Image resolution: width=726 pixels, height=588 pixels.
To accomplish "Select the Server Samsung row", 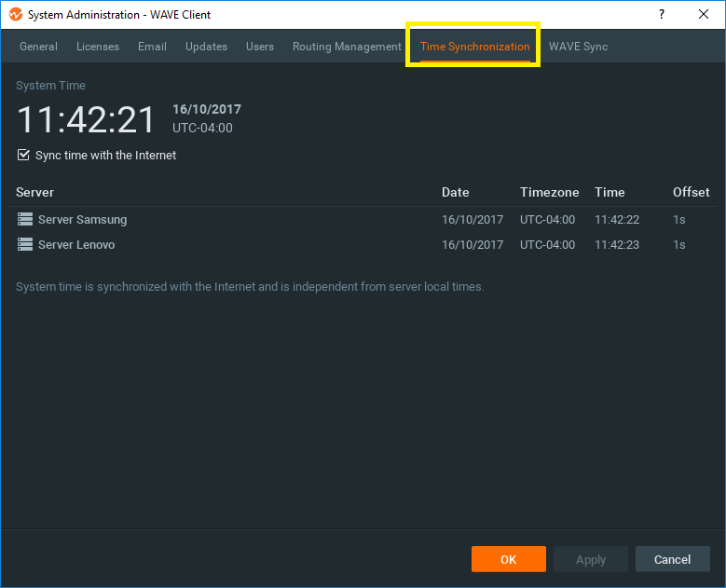I will coord(363,219).
